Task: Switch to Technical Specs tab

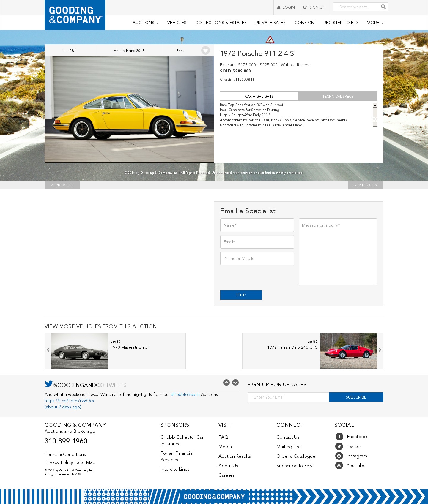Action: [x=338, y=96]
